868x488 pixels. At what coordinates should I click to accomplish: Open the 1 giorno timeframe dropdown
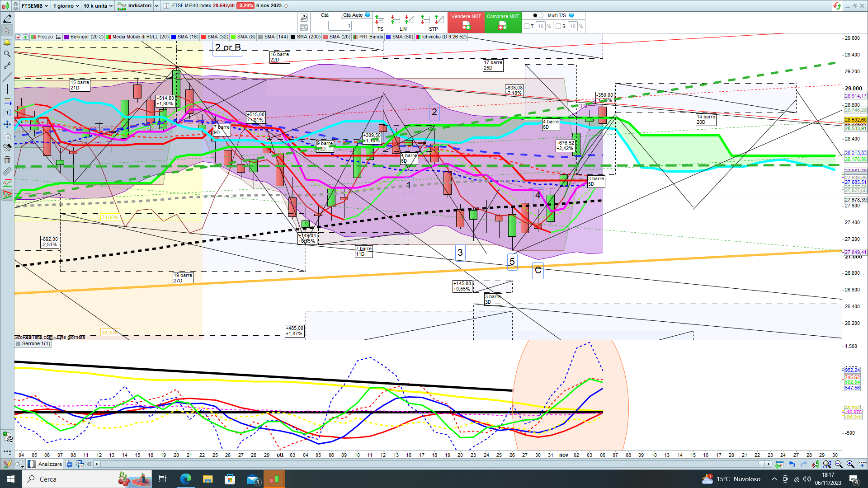pyautogui.click(x=66, y=6)
